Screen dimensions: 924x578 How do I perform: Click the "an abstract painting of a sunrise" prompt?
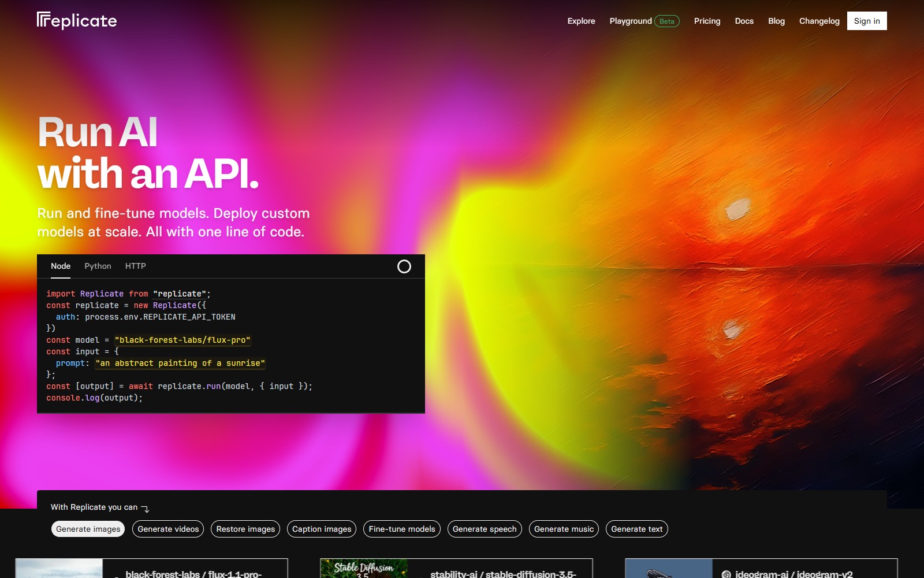[180, 363]
